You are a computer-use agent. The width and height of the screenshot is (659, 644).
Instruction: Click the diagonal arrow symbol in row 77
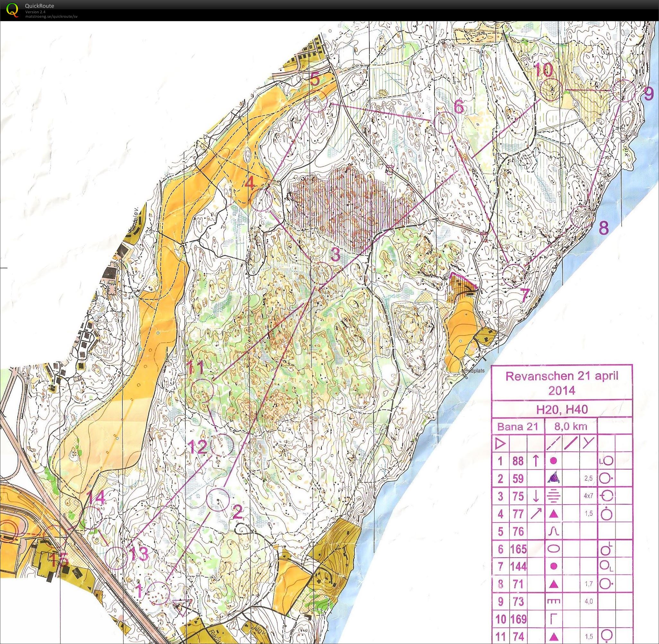pyautogui.click(x=536, y=514)
